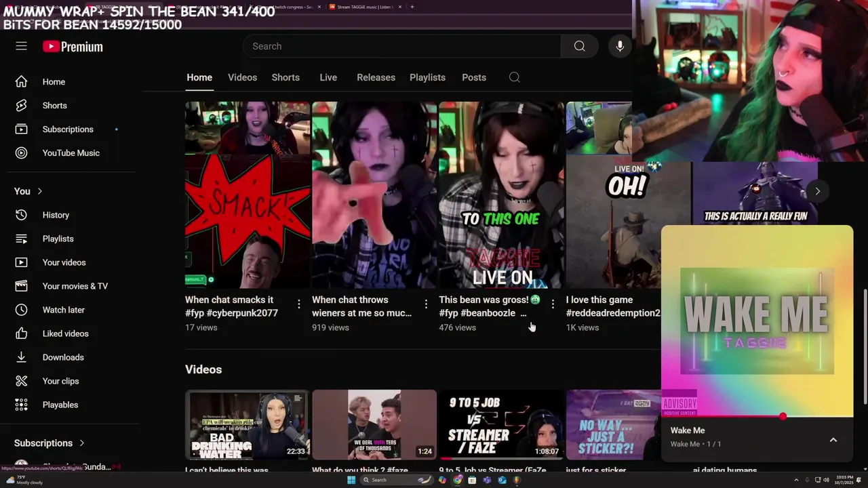Switch to the Home channel tab
The image size is (868, 488).
pyautogui.click(x=199, y=77)
